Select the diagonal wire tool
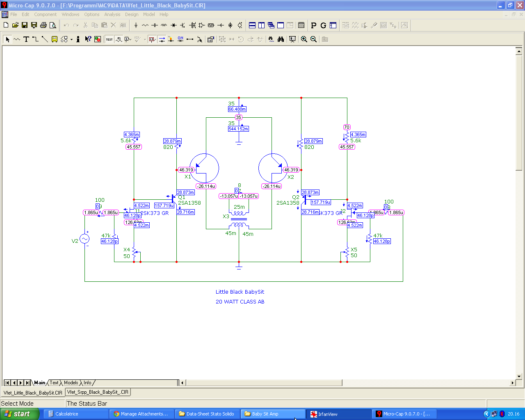 click(x=45, y=39)
